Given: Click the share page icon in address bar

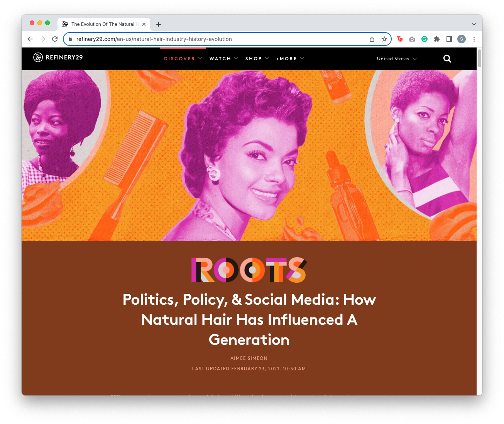Looking at the screenshot, I should click(x=372, y=39).
